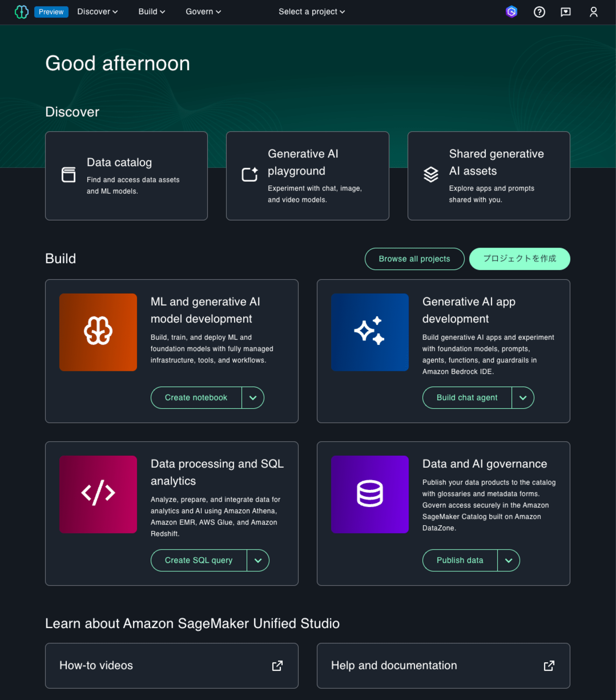Click Learn about Amazon SageMaker Unified Studio heading
Image resolution: width=616 pixels, height=700 pixels.
point(192,623)
